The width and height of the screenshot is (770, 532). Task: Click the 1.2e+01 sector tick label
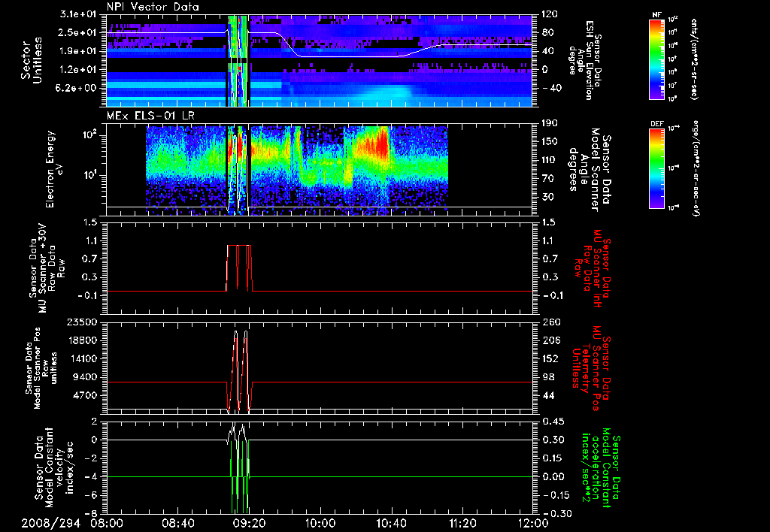click(77, 70)
